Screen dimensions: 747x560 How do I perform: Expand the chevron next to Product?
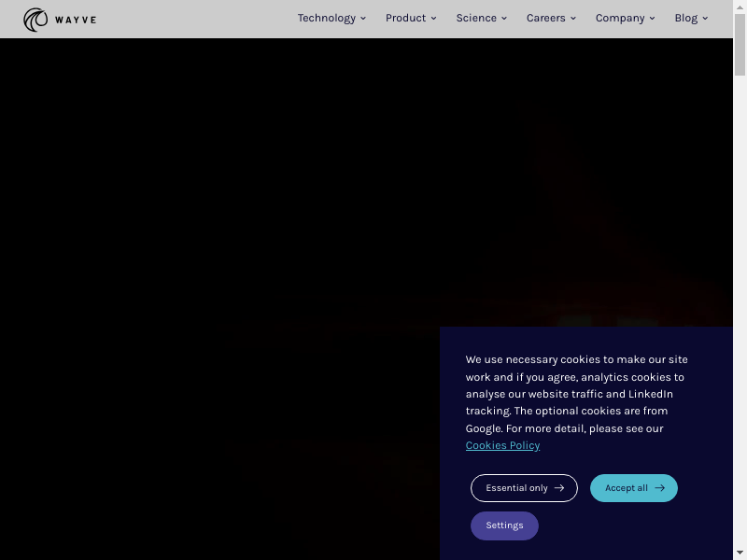pos(433,19)
